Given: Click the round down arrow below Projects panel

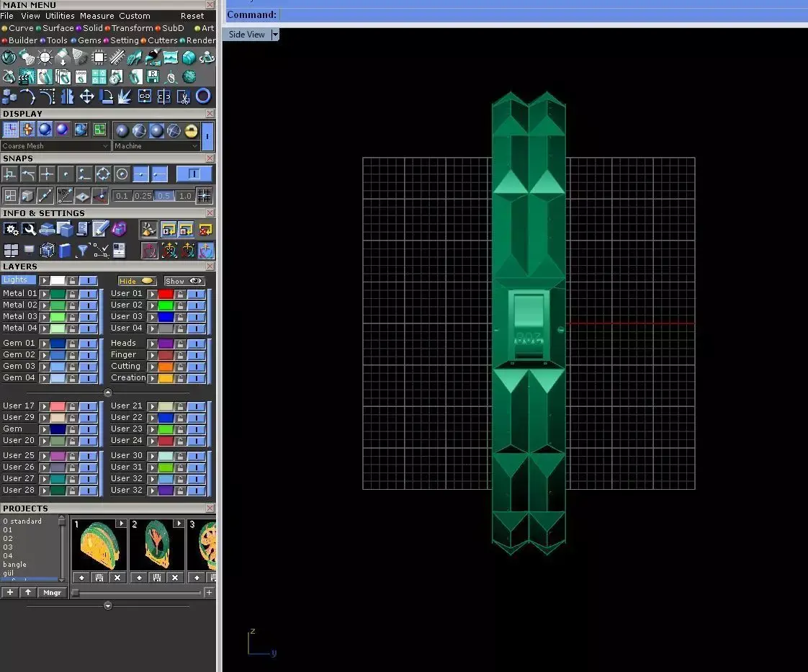Looking at the screenshot, I should coord(108,606).
